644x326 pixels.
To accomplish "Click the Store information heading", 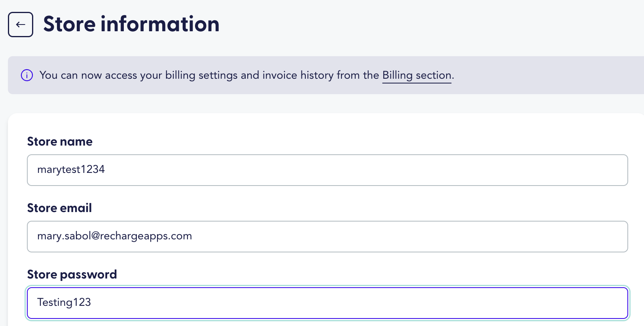I will coord(131,24).
